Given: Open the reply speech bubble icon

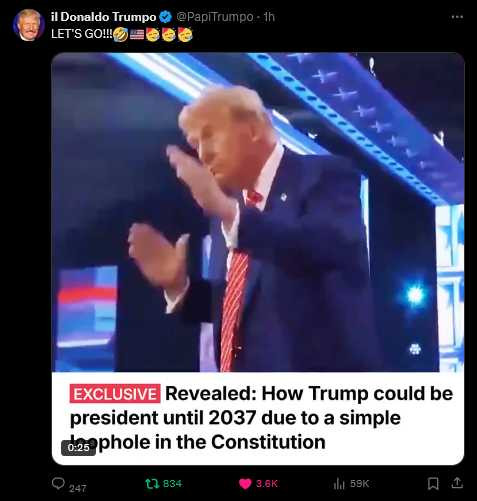Looking at the screenshot, I should (58, 483).
